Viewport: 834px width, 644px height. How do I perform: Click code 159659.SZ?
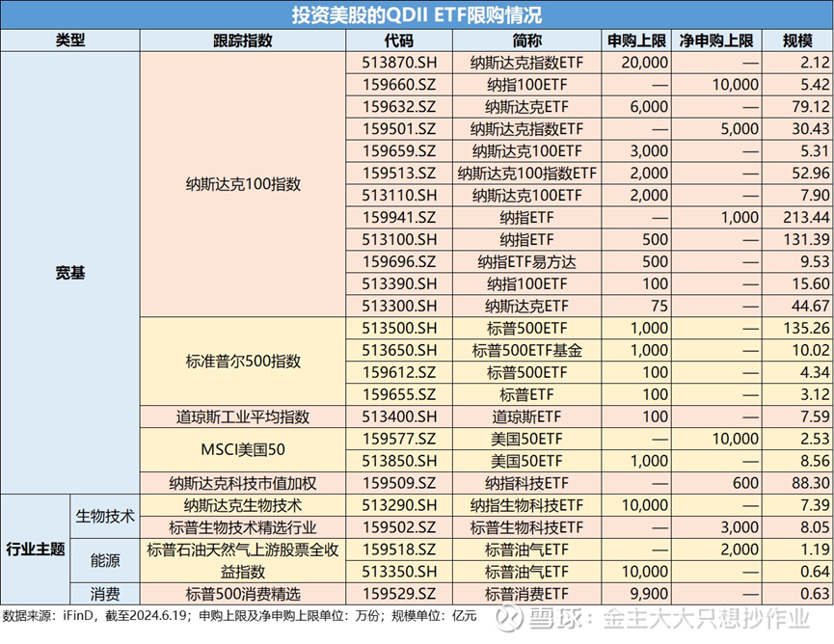[399, 151]
